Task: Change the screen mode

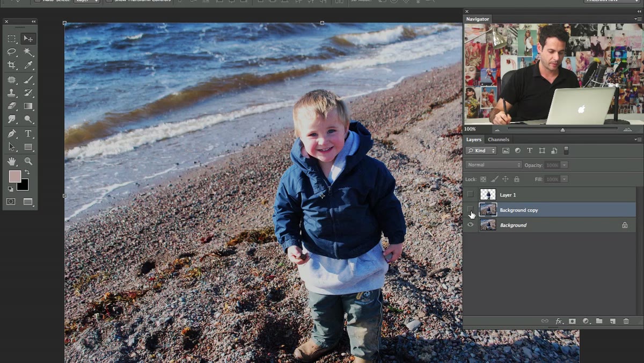Action: (28, 202)
